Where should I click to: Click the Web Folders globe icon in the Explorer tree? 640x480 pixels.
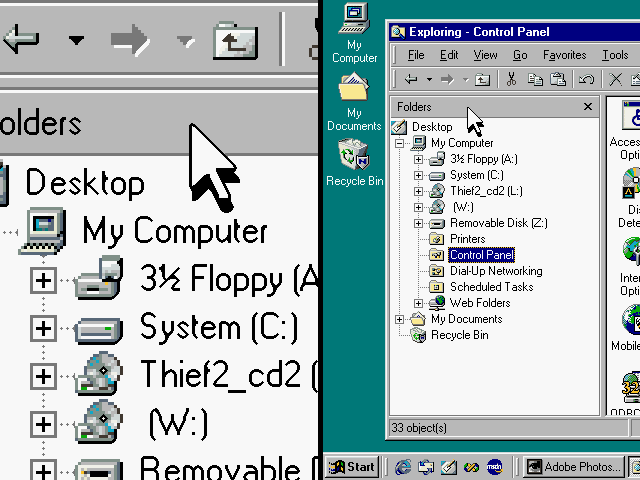437,302
